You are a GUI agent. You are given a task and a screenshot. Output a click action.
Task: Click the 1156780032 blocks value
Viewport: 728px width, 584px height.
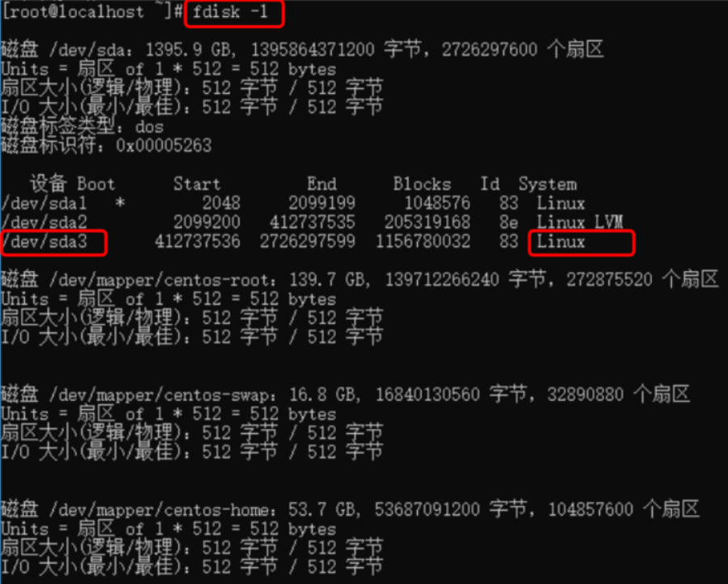(423, 241)
